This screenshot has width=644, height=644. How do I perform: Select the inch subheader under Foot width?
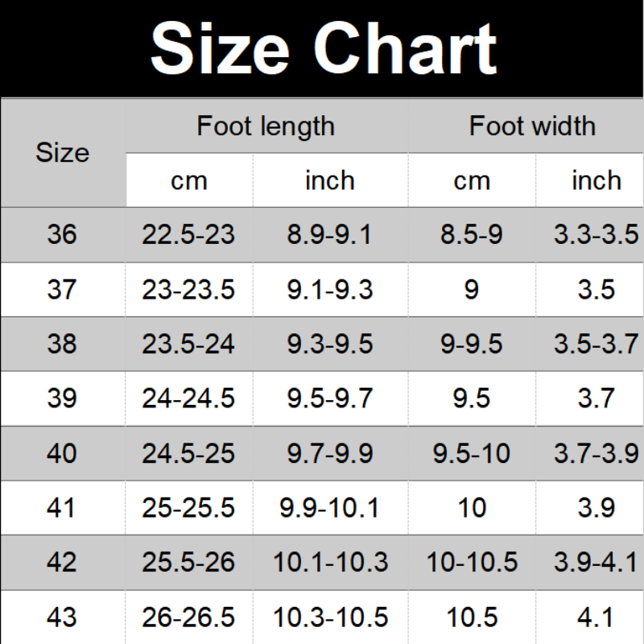tap(596, 180)
